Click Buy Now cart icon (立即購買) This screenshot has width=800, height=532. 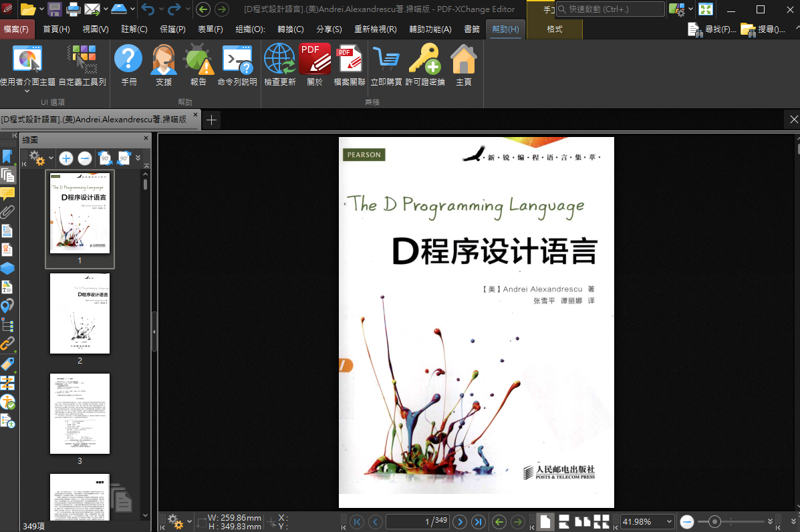pyautogui.click(x=386, y=66)
